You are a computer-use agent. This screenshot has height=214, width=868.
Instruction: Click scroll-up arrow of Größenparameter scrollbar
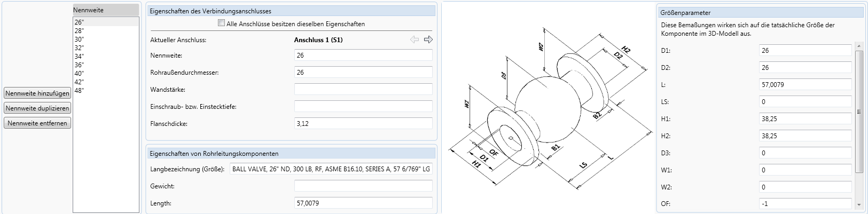click(859, 45)
